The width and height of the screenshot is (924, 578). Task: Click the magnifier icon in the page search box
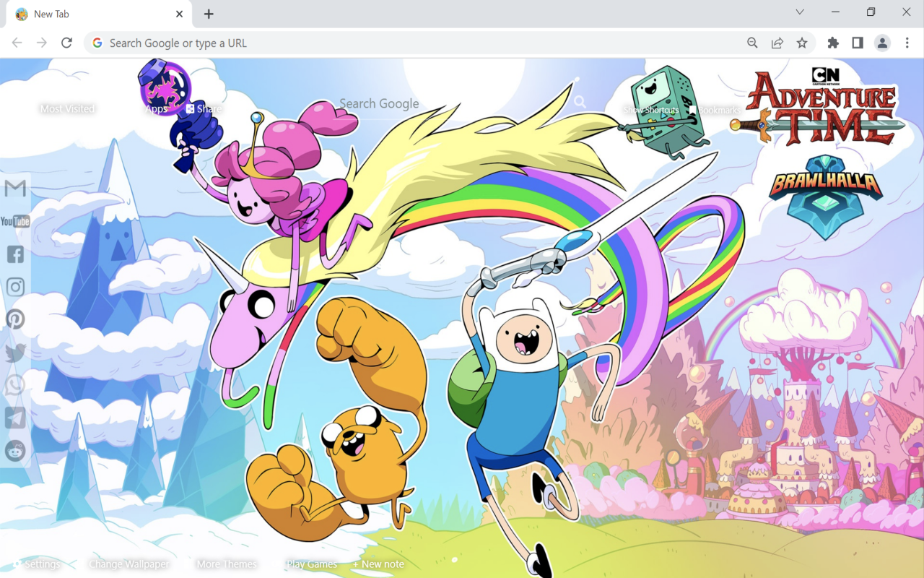click(x=580, y=103)
